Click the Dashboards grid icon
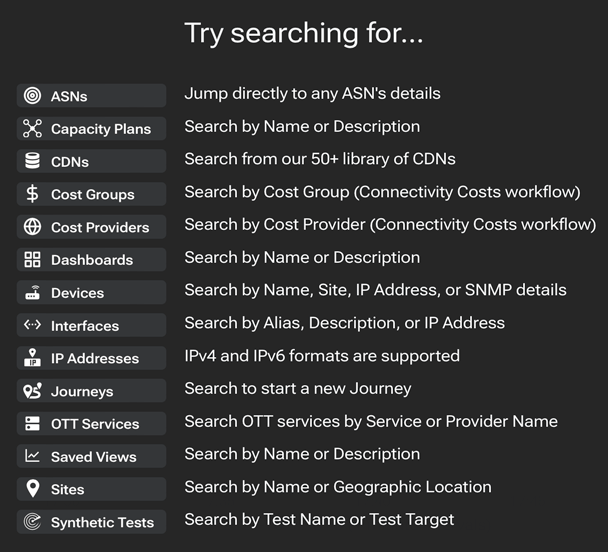Viewport: 608px width, 552px height. (32, 260)
